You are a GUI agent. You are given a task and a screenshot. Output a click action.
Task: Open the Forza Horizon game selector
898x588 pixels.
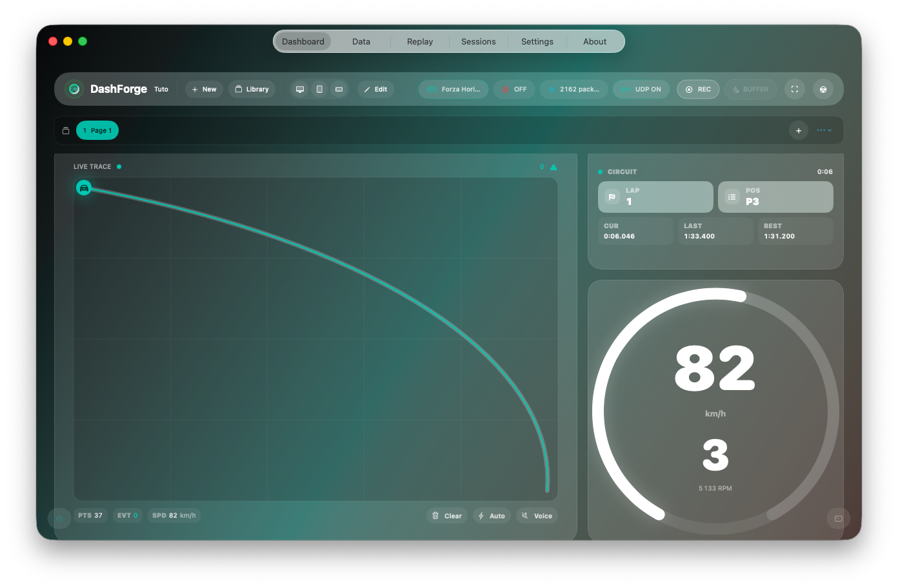454,89
